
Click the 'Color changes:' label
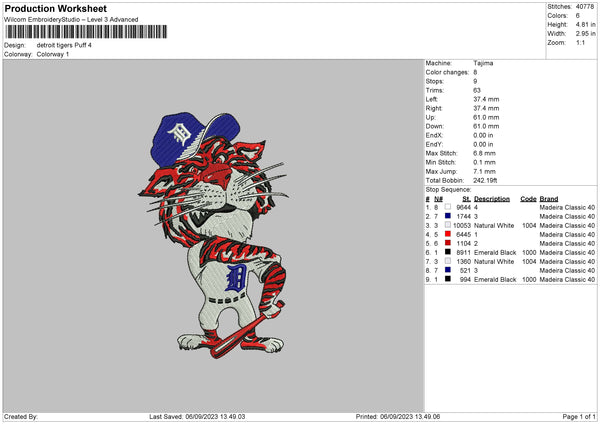[447, 72]
